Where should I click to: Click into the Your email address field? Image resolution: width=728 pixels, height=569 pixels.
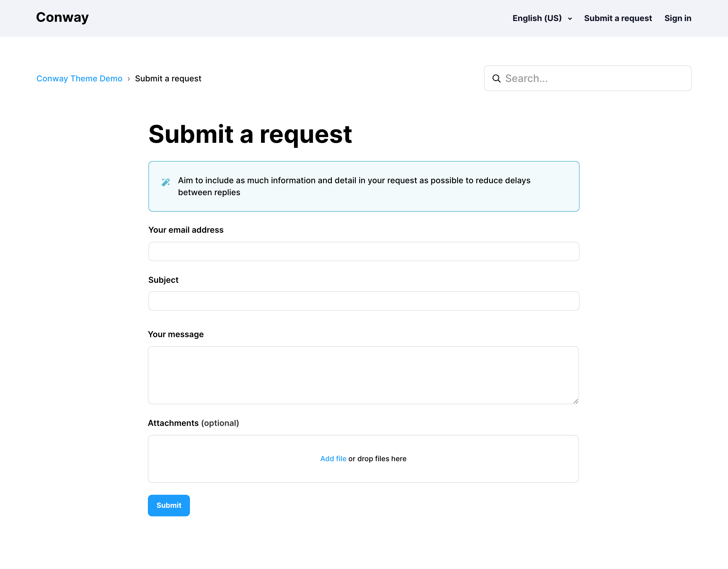click(x=364, y=251)
